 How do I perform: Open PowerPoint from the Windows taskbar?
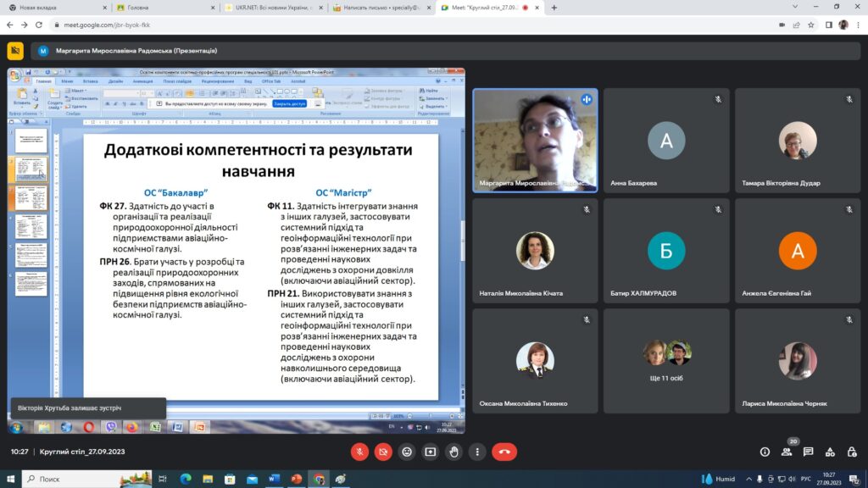(297, 479)
